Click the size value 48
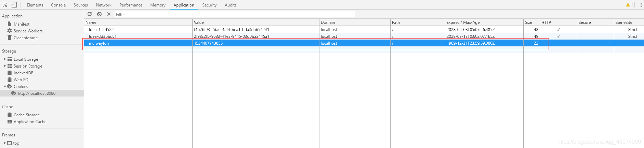644x148 pixels. click(536, 29)
